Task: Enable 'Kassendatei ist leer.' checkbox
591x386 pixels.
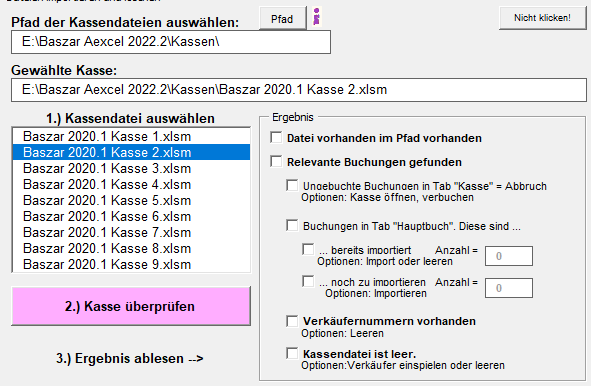Action: coord(292,353)
